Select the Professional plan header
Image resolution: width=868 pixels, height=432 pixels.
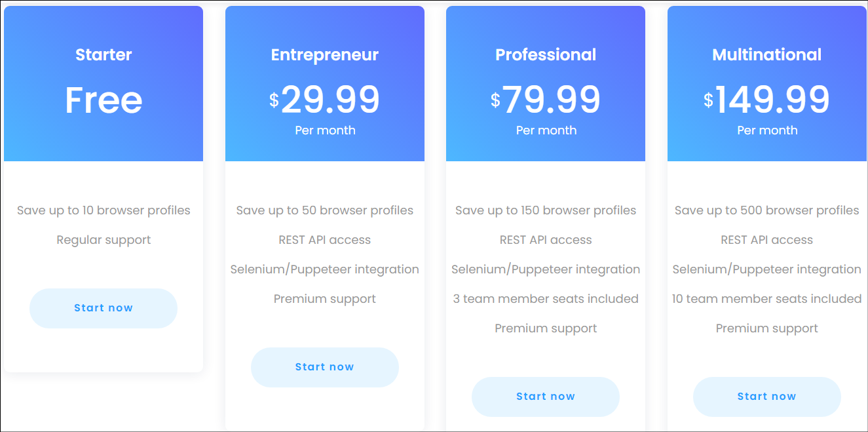546,55
